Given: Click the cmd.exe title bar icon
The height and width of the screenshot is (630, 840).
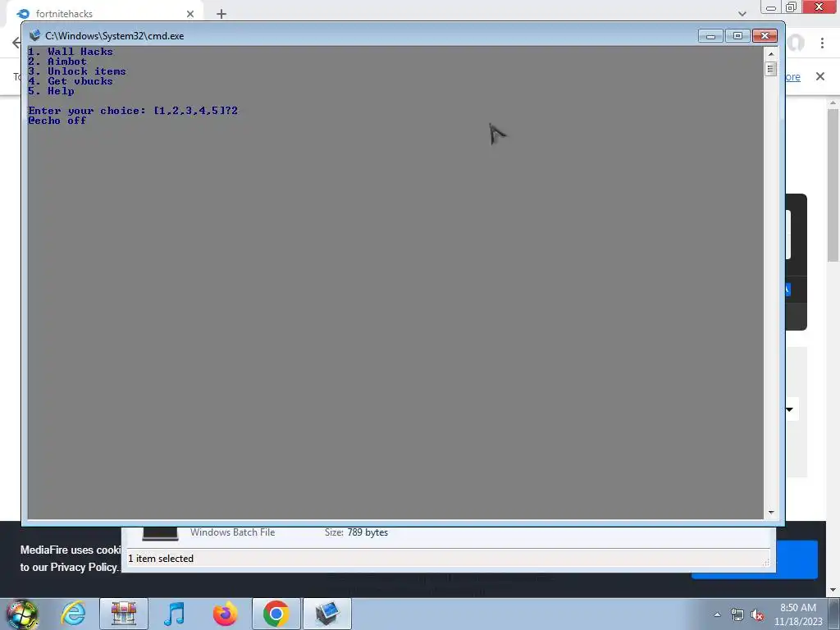Looking at the screenshot, I should pyautogui.click(x=34, y=35).
